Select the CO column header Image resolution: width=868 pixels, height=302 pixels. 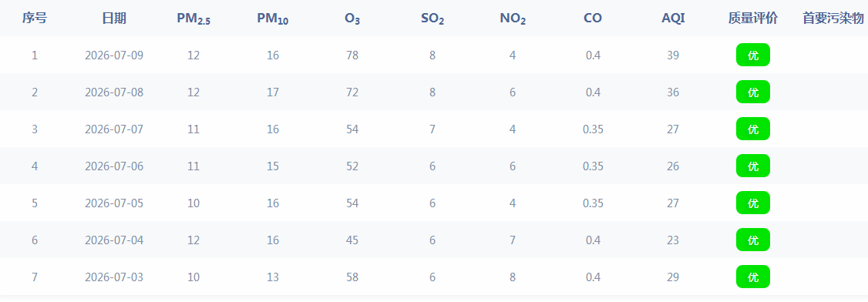click(592, 18)
